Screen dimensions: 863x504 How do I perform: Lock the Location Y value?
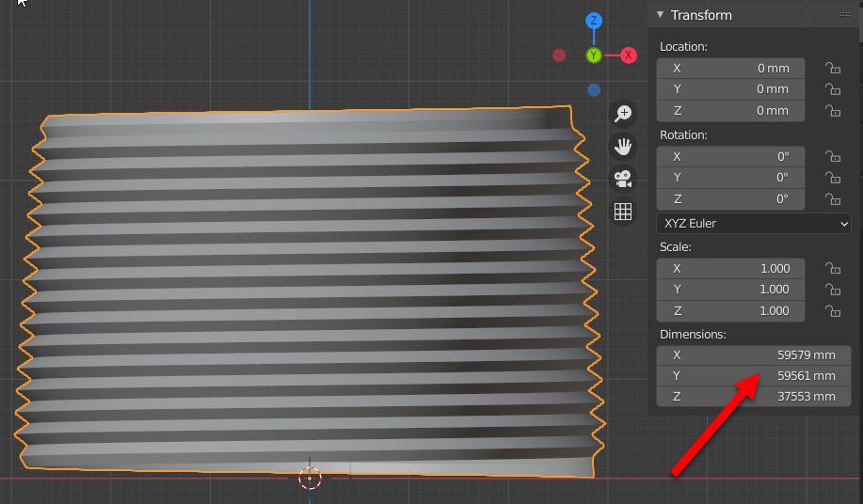(x=833, y=89)
